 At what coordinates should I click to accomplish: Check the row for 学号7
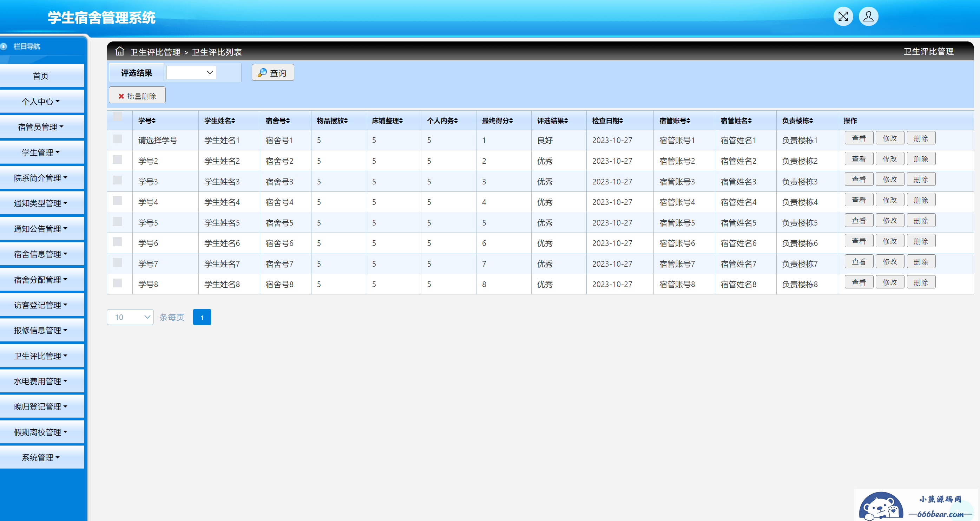pos(117,262)
